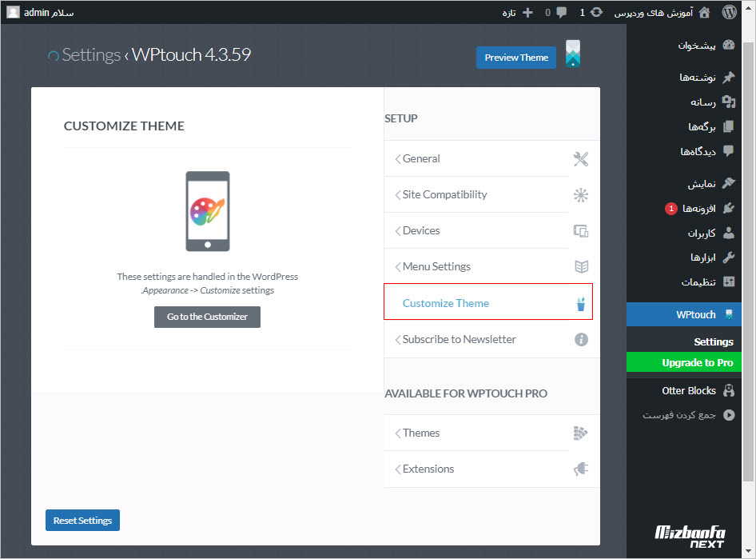Click the Customize Theme paint cup icon
The width and height of the screenshot is (756, 559).
click(x=581, y=303)
